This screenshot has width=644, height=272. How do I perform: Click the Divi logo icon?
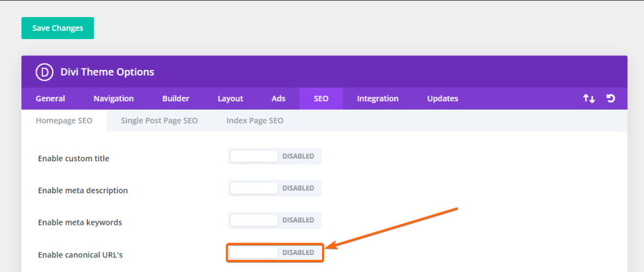(x=45, y=72)
